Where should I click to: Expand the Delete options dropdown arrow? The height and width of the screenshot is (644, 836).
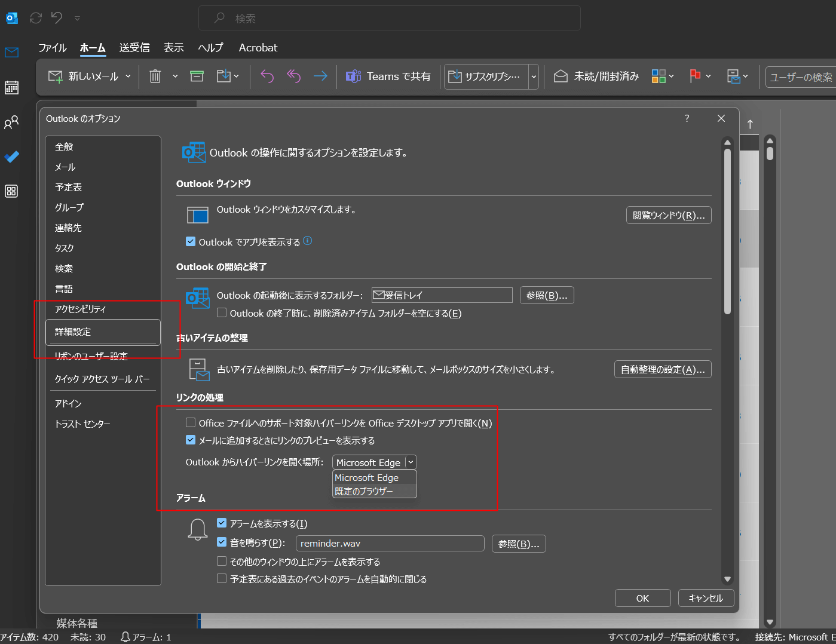[x=175, y=76]
